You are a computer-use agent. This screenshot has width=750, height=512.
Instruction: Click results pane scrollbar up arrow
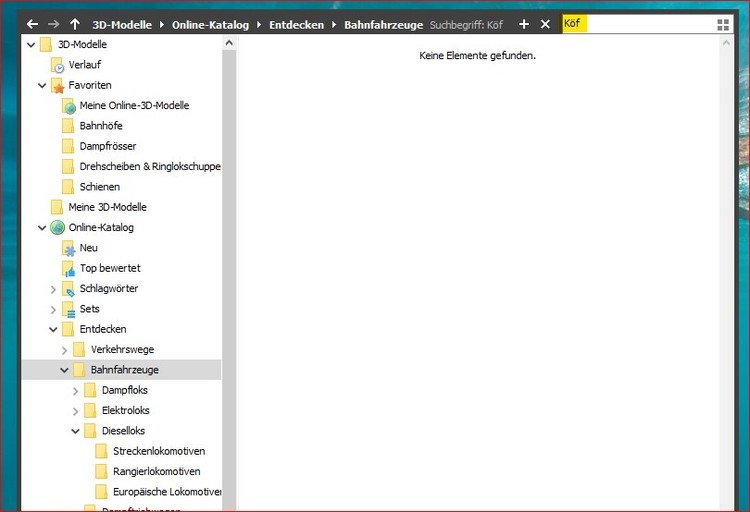tap(726, 44)
